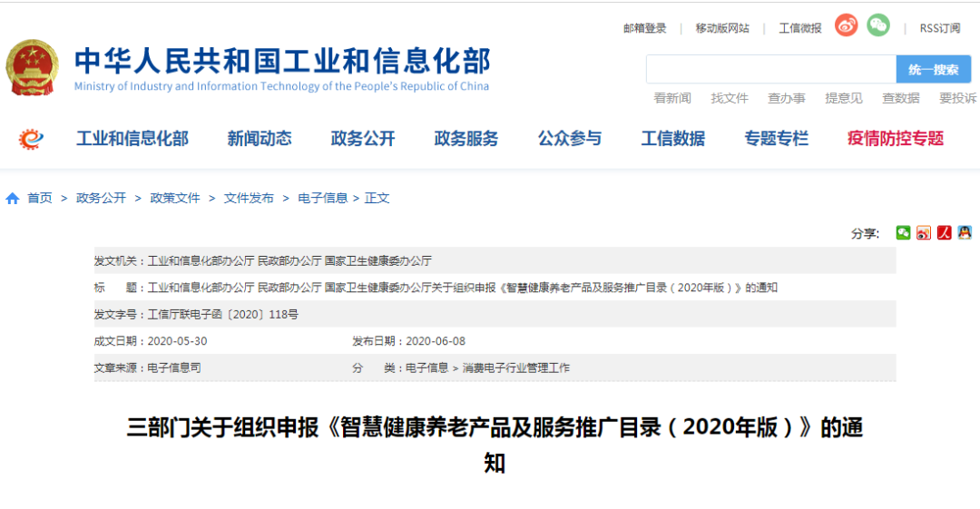Click the 统一搜索 button
Viewport: 980px width, 509px height.
(x=933, y=69)
